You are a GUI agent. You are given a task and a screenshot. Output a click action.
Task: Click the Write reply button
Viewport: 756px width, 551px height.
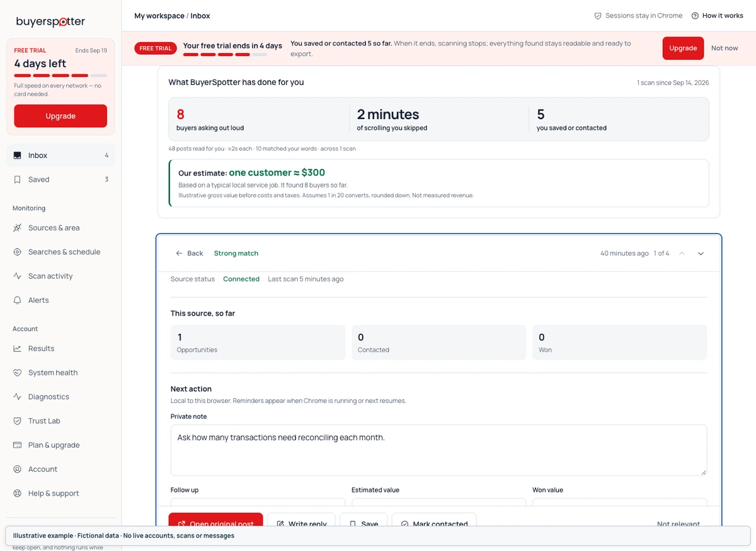coord(302,520)
